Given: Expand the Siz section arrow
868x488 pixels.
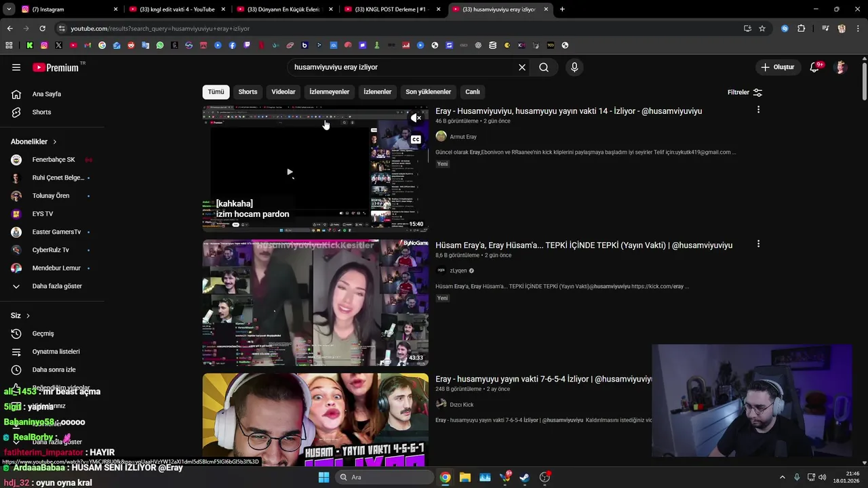Looking at the screenshot, I should 28,316.
